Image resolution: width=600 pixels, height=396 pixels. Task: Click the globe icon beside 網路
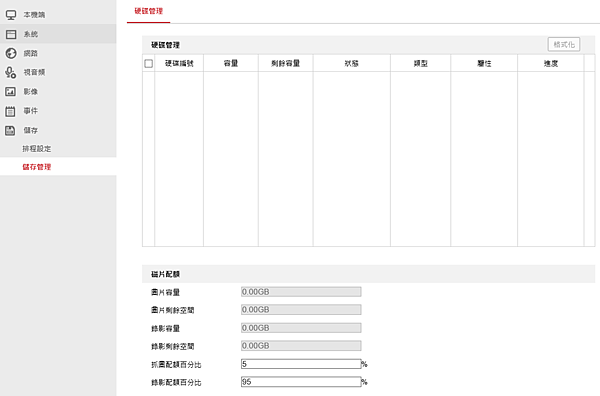tap(11, 53)
